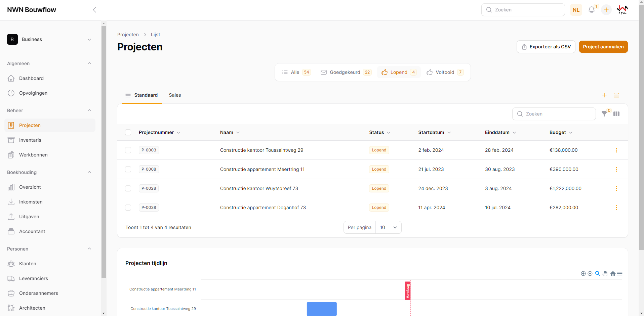The image size is (644, 316).
Task: Switch to the Sales tab
Action: click(x=175, y=95)
